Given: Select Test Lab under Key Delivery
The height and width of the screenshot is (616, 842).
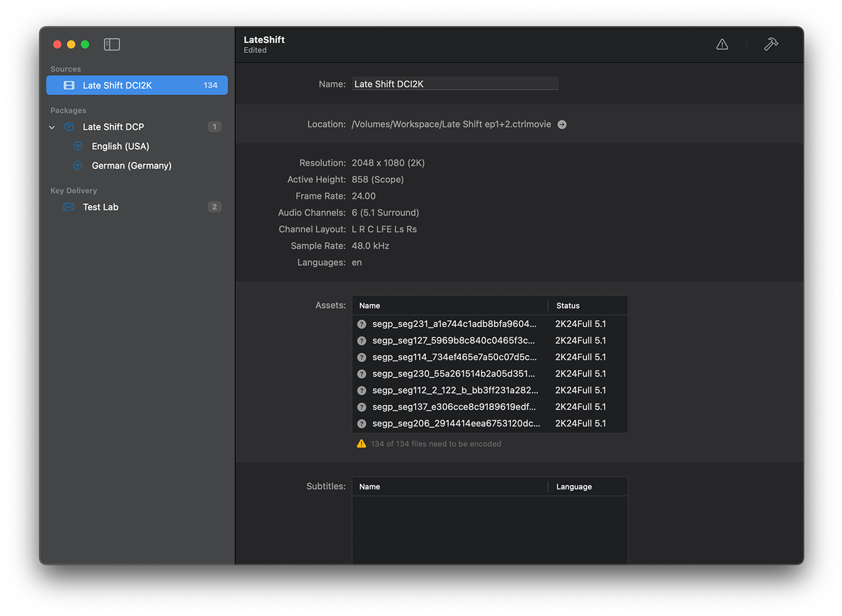Looking at the screenshot, I should 101,207.
